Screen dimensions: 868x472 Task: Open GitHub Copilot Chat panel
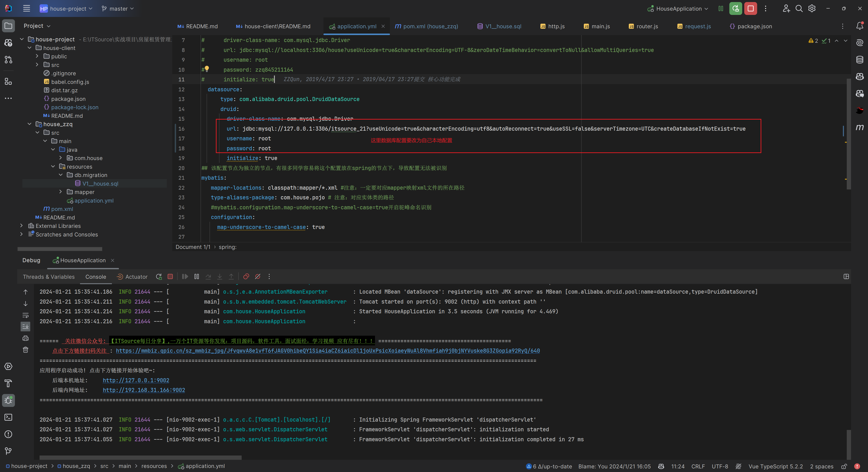860,93
